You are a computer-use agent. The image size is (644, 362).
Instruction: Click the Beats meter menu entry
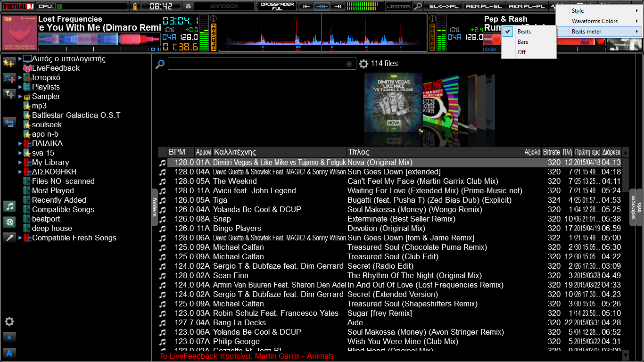599,32
